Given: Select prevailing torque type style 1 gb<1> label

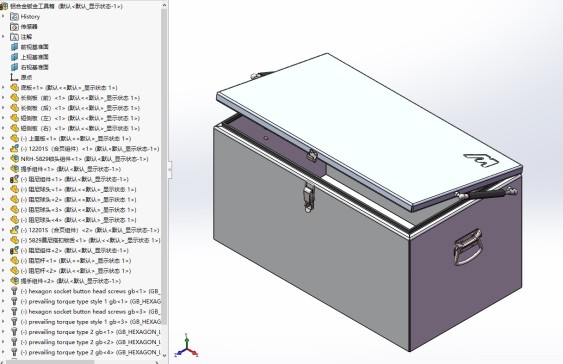Looking at the screenshot, I should point(91,301).
